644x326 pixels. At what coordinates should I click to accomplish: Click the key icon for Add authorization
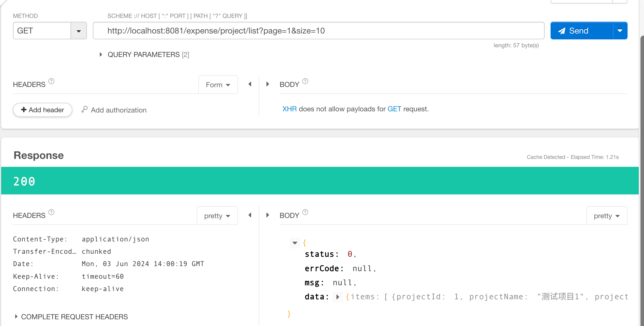(x=85, y=110)
